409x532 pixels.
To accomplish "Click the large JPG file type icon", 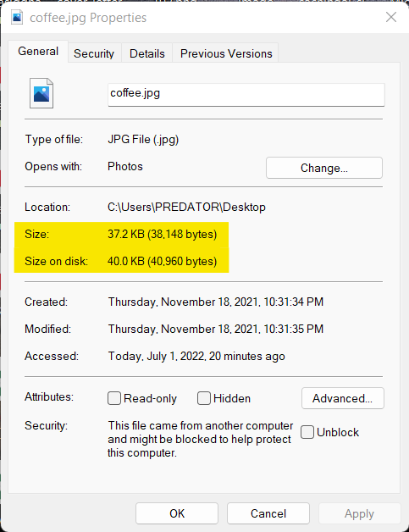I will [x=41, y=93].
